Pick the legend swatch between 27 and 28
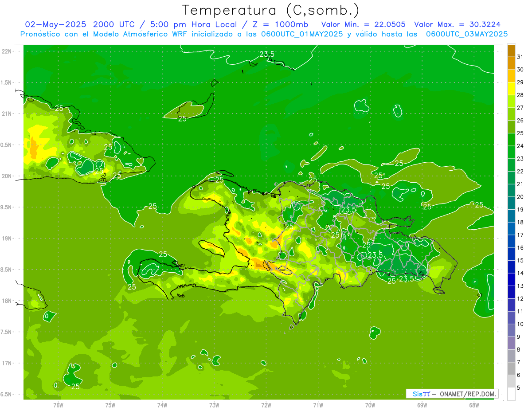Viewport: 532px width, 411px height. pos(511,102)
